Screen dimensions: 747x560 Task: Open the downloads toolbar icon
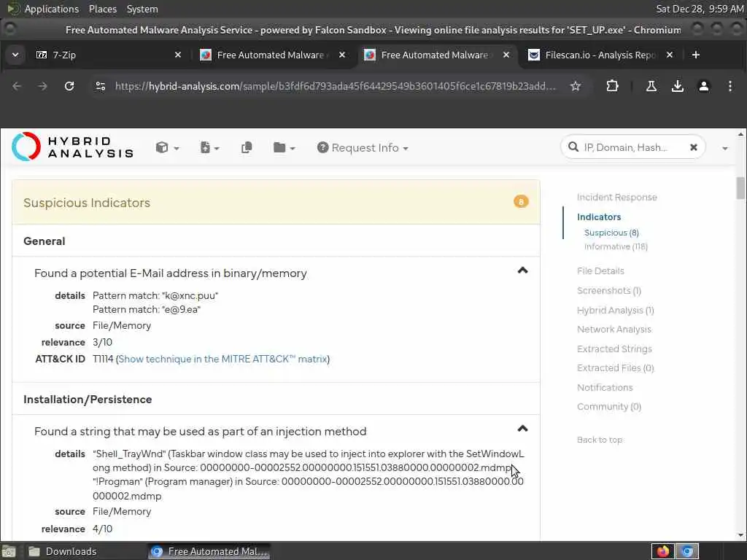pyautogui.click(x=678, y=86)
